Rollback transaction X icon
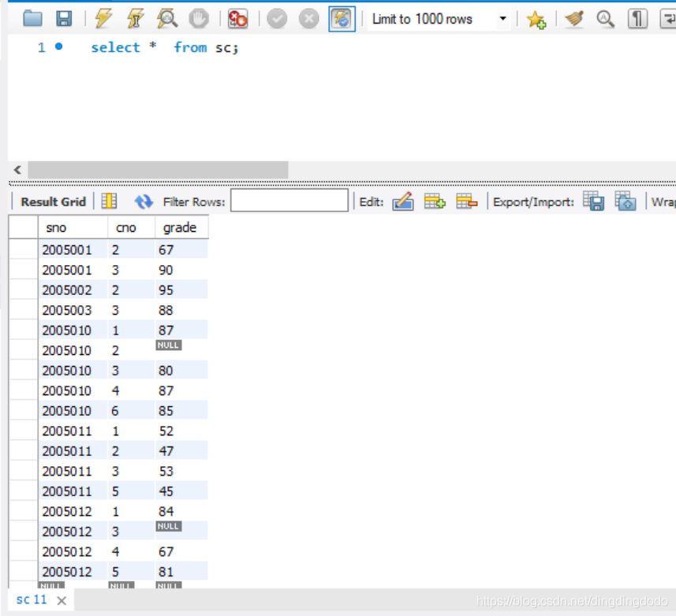Viewport: 676px width, 616px height. tap(309, 19)
